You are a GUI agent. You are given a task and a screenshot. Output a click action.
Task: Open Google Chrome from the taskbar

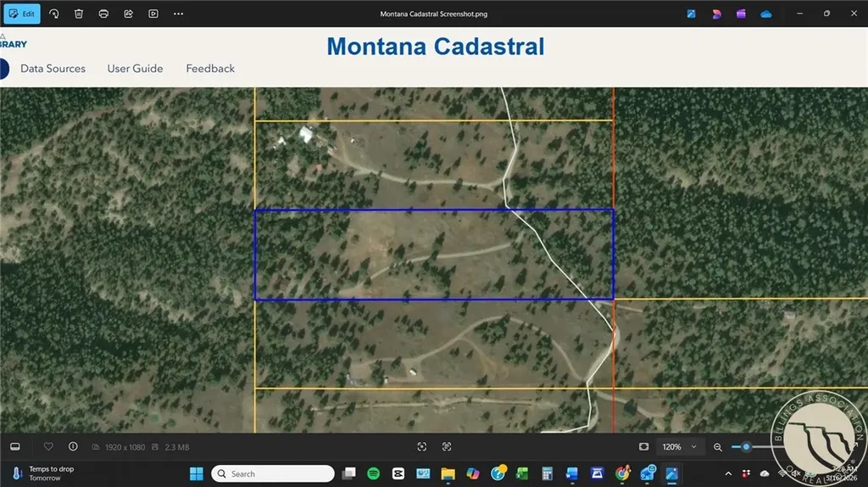point(622,473)
